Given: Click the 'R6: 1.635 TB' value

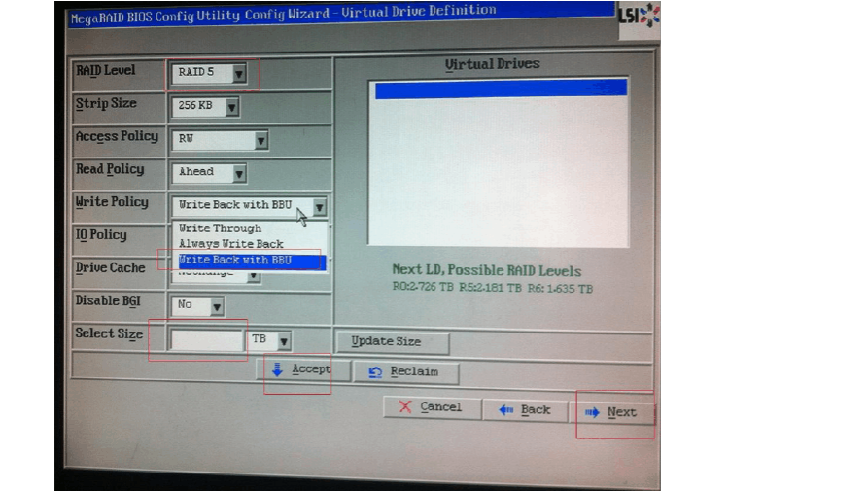Looking at the screenshot, I should (560, 289).
